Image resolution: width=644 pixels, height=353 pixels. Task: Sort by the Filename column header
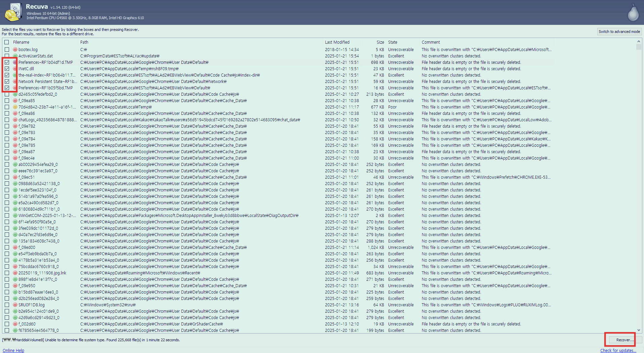click(x=21, y=42)
